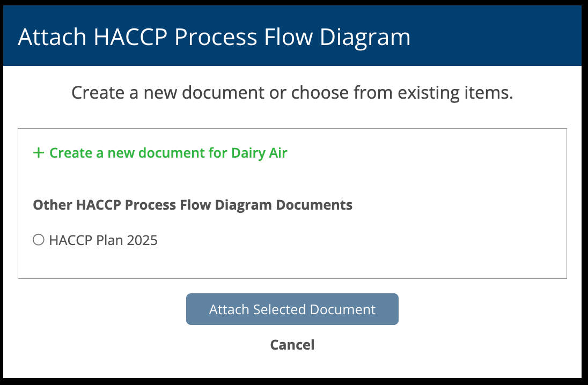
Task: Click the word Attach on the blue button
Action: pos(229,309)
